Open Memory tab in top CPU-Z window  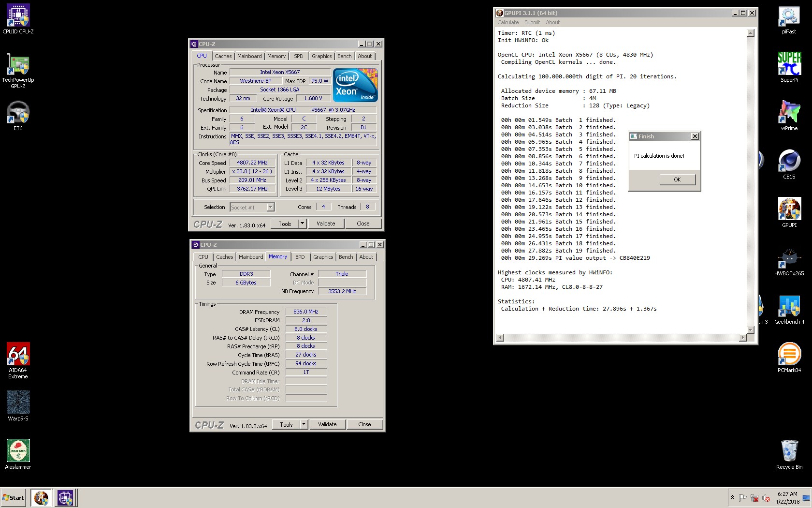click(276, 56)
